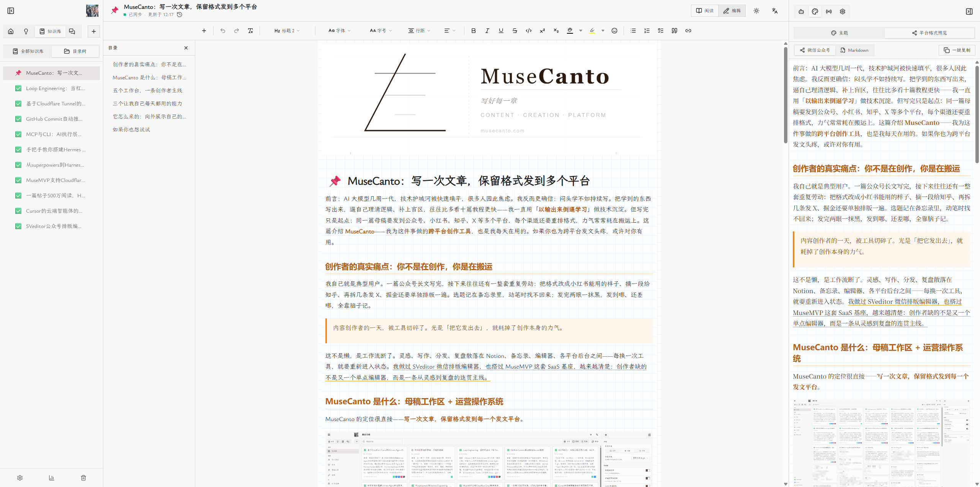Viewport: 980px width, 487px height.
Task: Apply subscript formatting
Action: pyautogui.click(x=556, y=31)
